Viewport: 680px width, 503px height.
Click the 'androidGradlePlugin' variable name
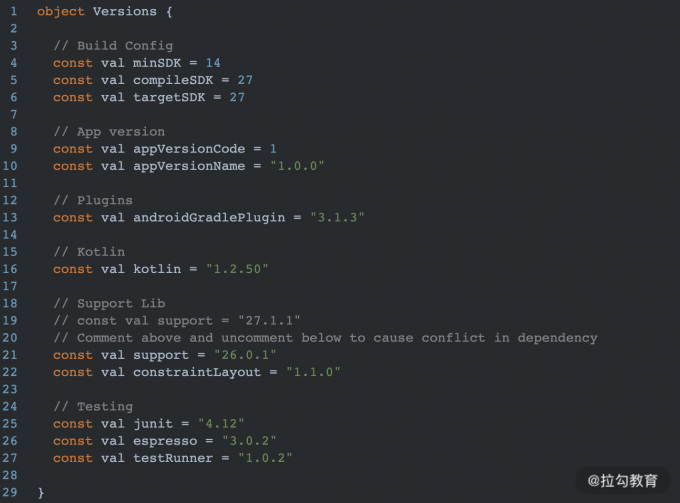(x=209, y=217)
